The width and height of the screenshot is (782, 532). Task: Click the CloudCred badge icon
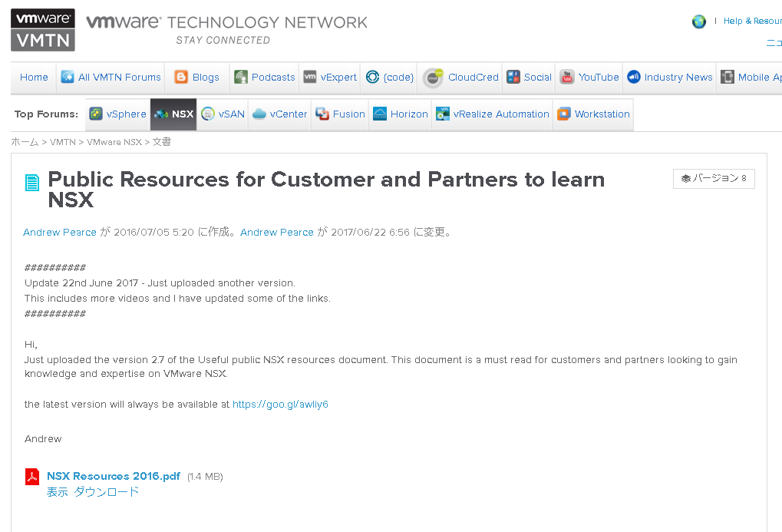433,78
